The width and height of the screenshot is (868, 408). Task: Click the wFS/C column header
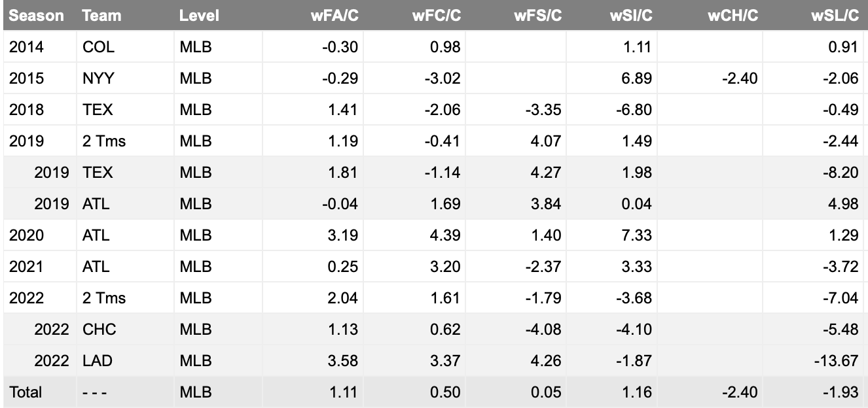(537, 16)
